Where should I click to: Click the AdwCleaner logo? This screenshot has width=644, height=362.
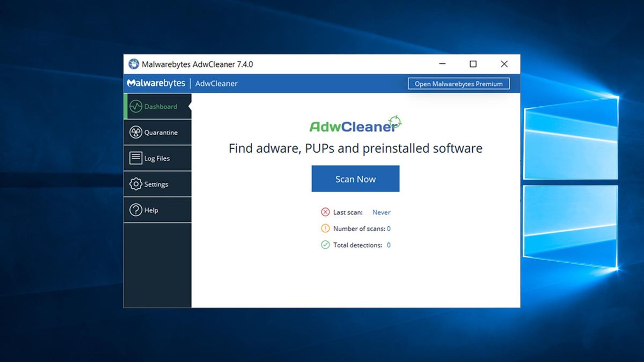click(355, 124)
